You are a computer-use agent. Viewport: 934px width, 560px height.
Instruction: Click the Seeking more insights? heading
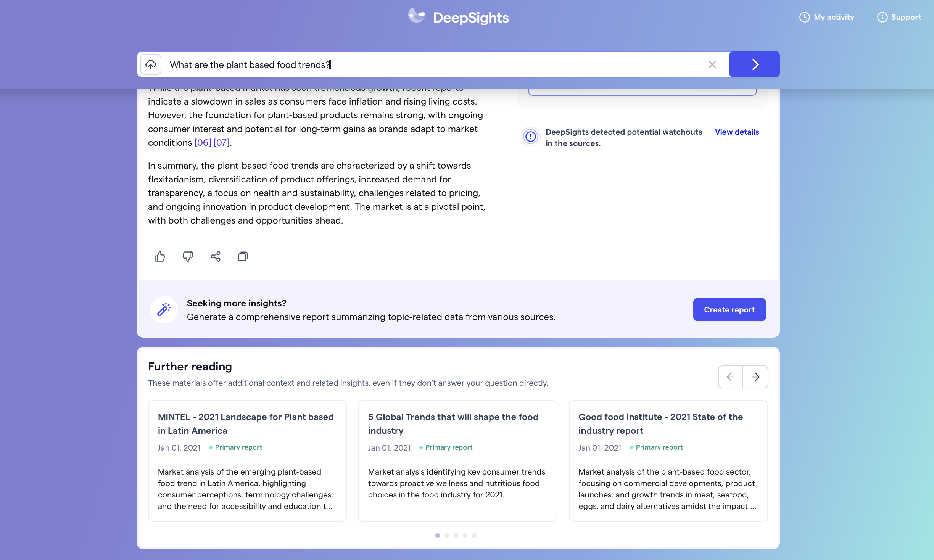coord(237,303)
